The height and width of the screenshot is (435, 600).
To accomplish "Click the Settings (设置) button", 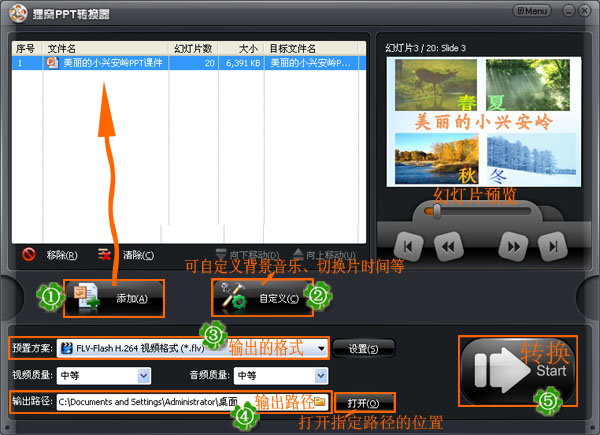I will pos(363,349).
